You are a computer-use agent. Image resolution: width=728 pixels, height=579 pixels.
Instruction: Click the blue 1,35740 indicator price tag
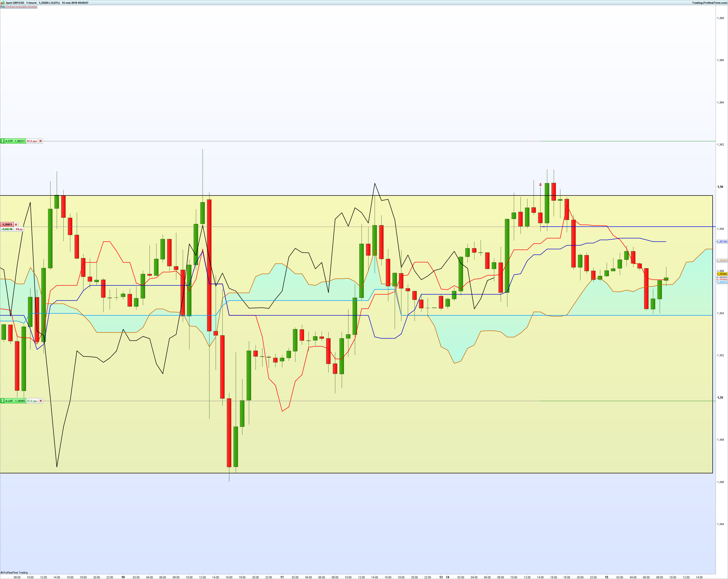722,241
